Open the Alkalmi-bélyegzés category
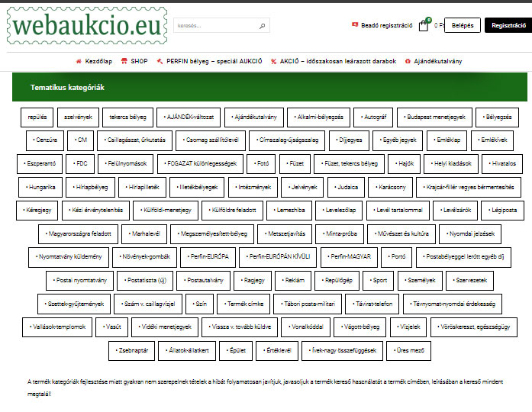The image size is (532, 412). [x=318, y=117]
